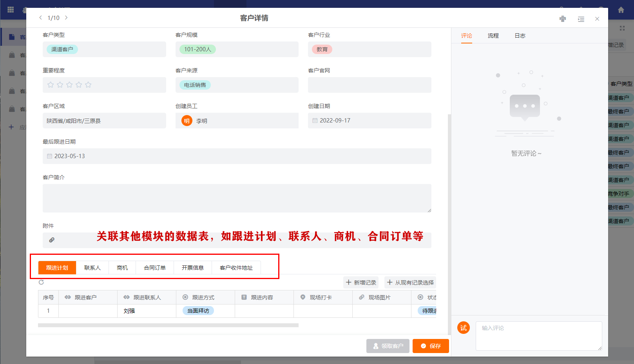Set importance by clicking the fifth star

[x=88, y=84]
